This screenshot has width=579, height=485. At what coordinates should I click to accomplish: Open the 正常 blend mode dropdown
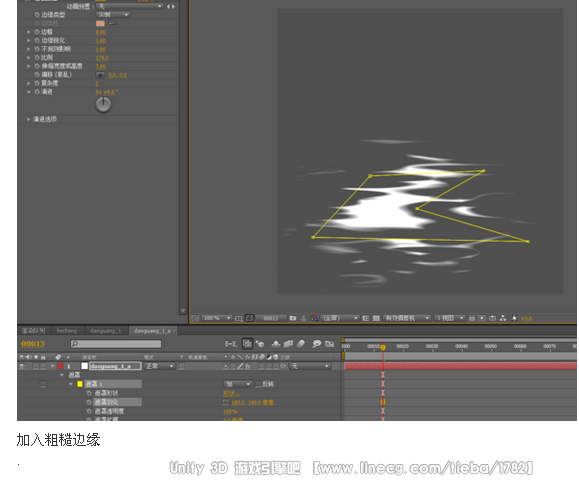(x=160, y=366)
